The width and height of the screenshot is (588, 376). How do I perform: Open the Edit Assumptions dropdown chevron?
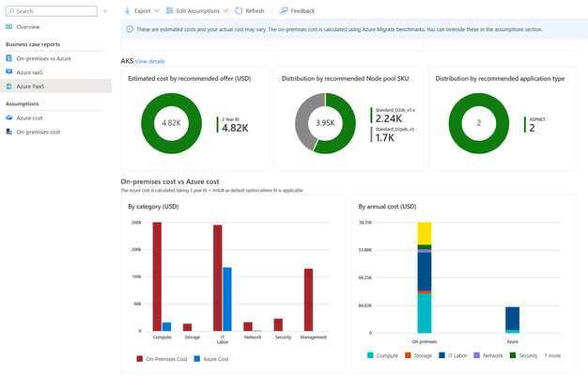pos(225,11)
